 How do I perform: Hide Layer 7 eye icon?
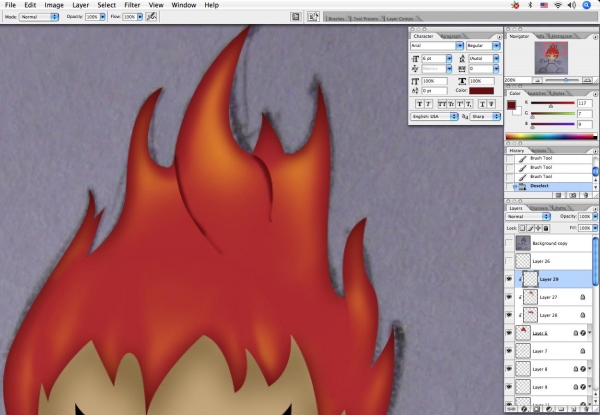(509, 351)
